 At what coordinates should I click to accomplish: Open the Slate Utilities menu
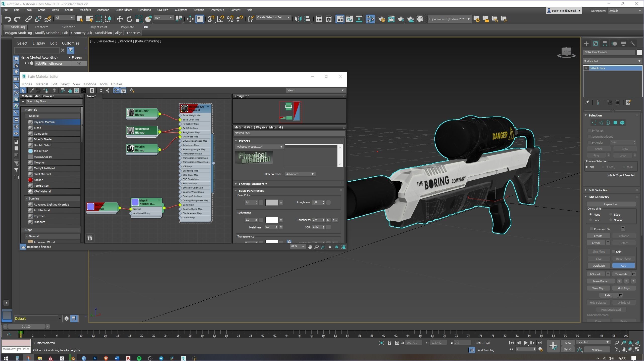[117, 84]
